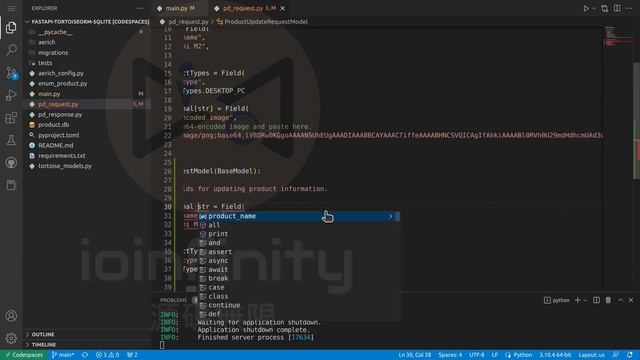The width and height of the screenshot is (640, 360).
Task: Split the editor to the right
Action: point(617,8)
